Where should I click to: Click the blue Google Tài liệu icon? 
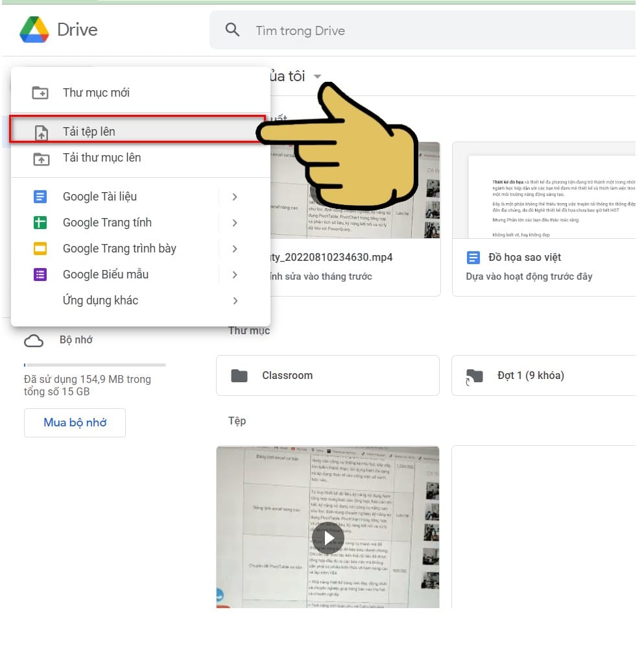pos(40,197)
